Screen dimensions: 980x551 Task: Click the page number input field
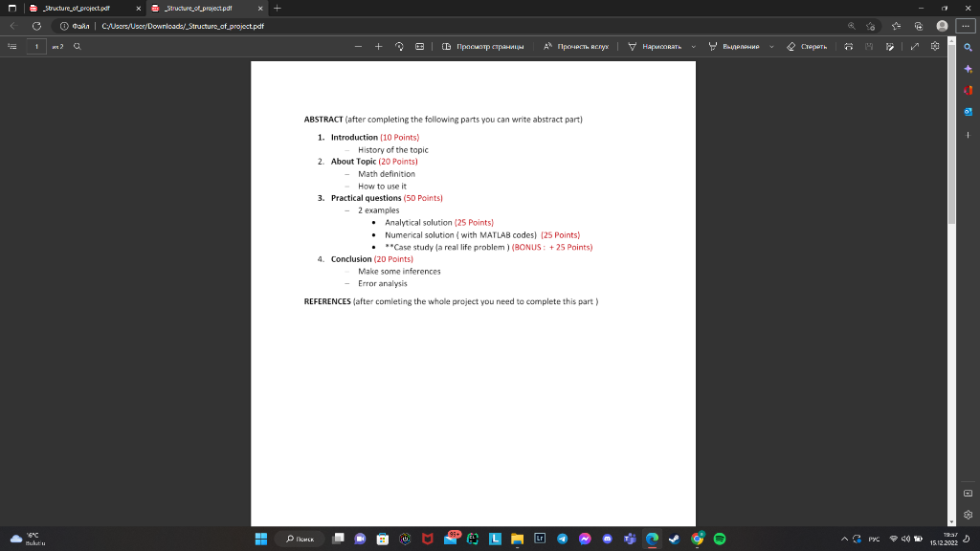point(36,45)
